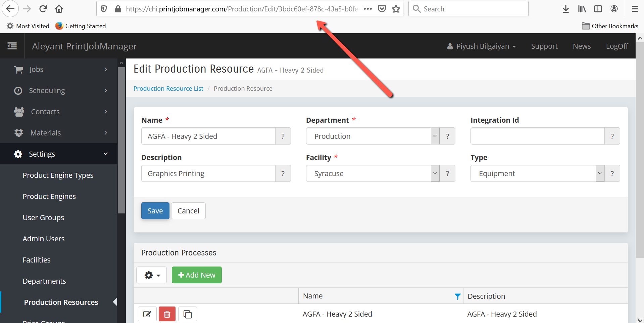Image resolution: width=644 pixels, height=323 pixels.
Task: Click the browser URL address bar
Action: click(x=242, y=9)
